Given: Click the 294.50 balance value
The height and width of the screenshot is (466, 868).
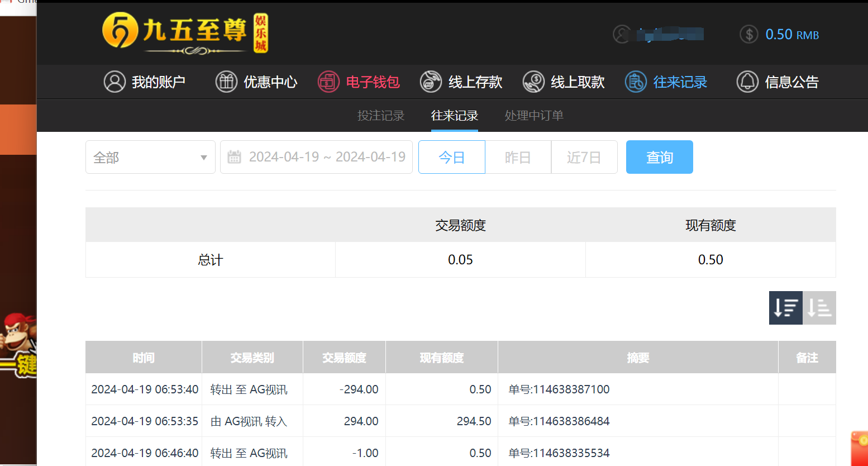Looking at the screenshot, I should 474,421.
